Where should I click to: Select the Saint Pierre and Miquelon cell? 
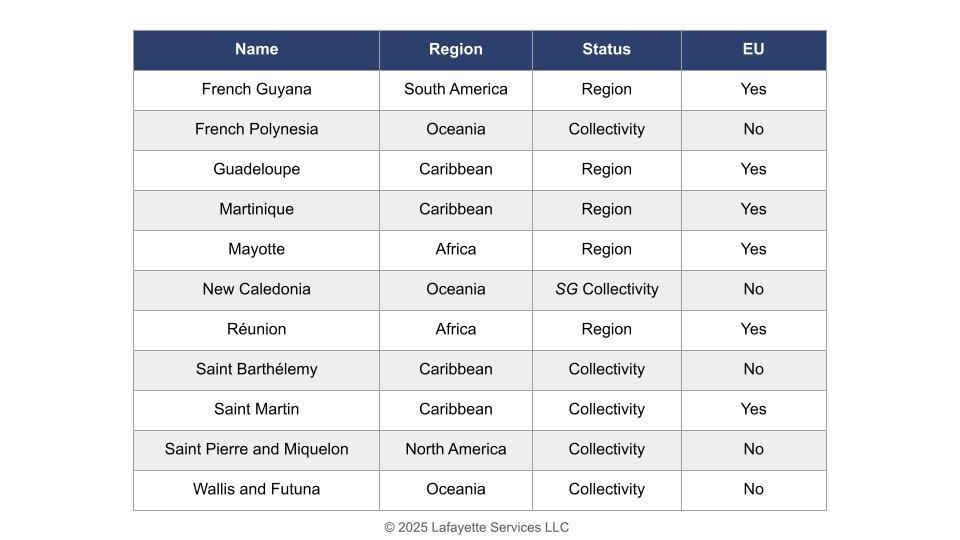(256, 449)
